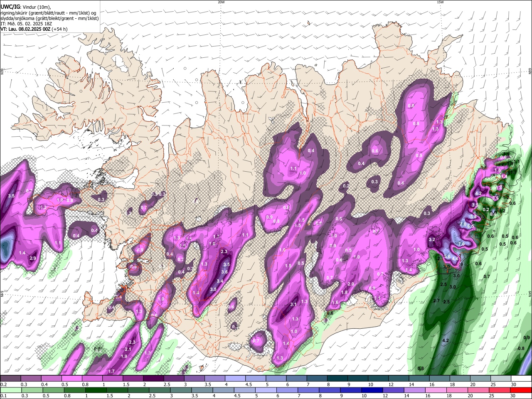The width and height of the screenshot is (532, 399).
Task: Click the 0.1 label starting the bottom legend row
Action: [3, 396]
